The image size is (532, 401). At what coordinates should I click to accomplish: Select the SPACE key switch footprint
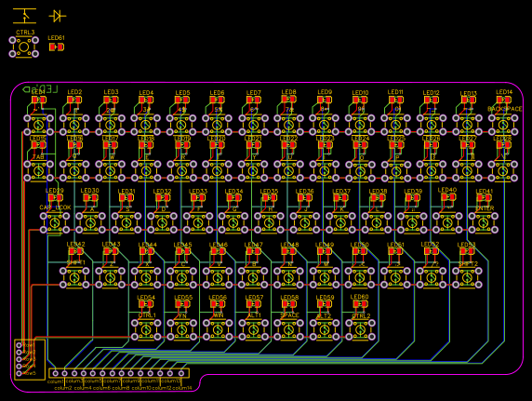pyautogui.click(x=288, y=329)
